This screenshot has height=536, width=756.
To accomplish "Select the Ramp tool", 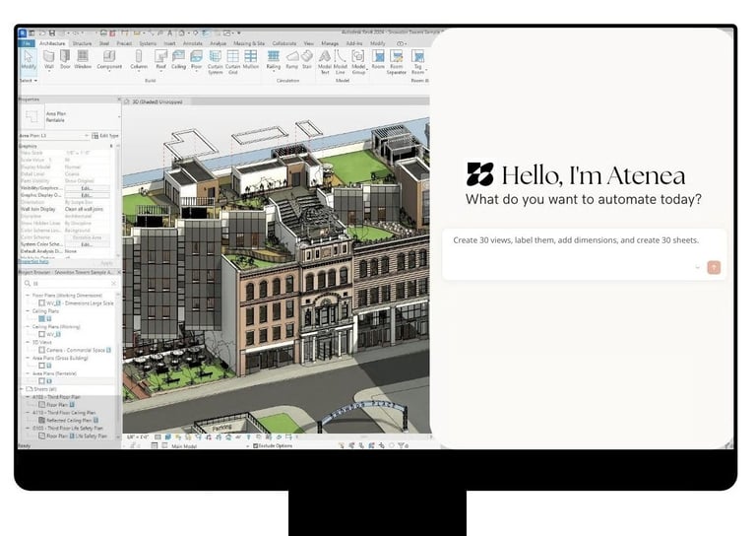I will pyautogui.click(x=292, y=60).
